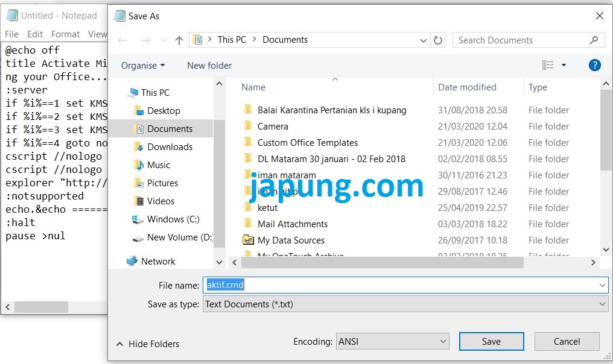Image resolution: width=613 pixels, height=364 pixels.
Task: Open the Organise menu
Action: (143, 66)
